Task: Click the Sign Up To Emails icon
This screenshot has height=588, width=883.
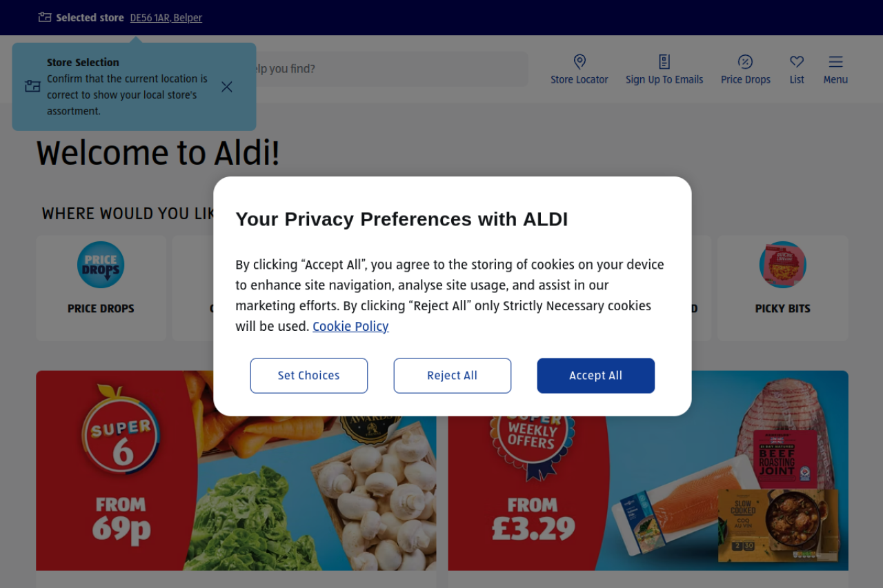Action: click(x=664, y=62)
